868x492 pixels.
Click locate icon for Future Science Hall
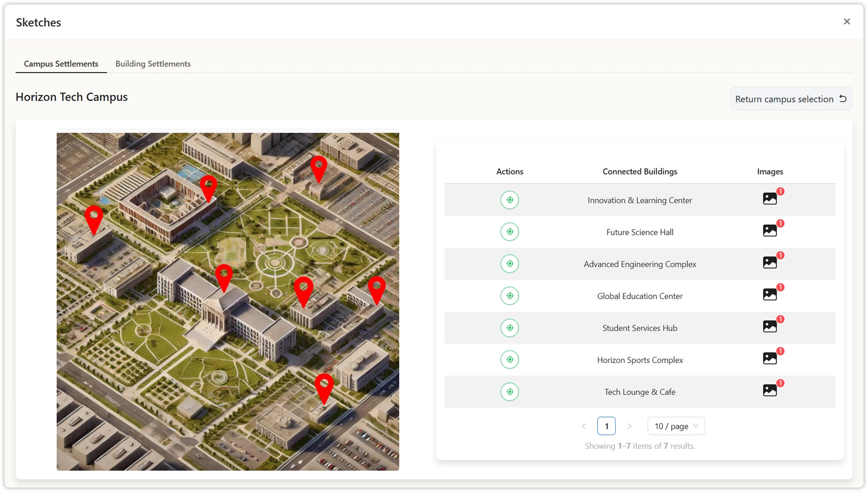click(x=510, y=232)
